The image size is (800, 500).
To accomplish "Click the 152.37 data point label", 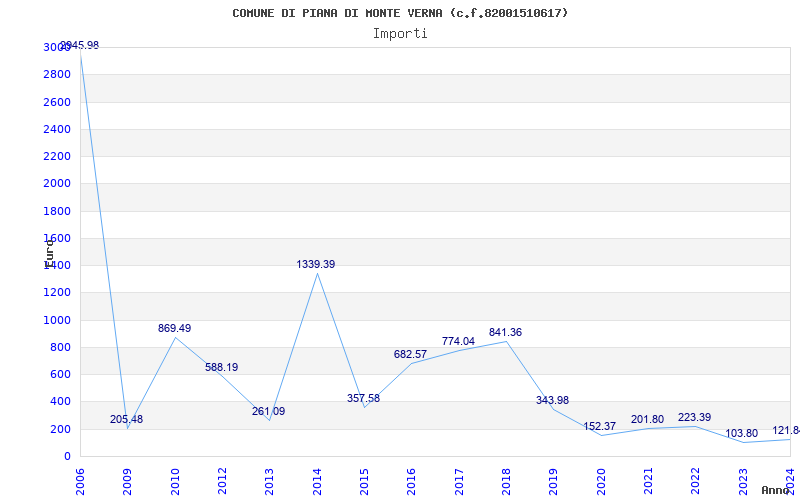I will (x=600, y=426).
